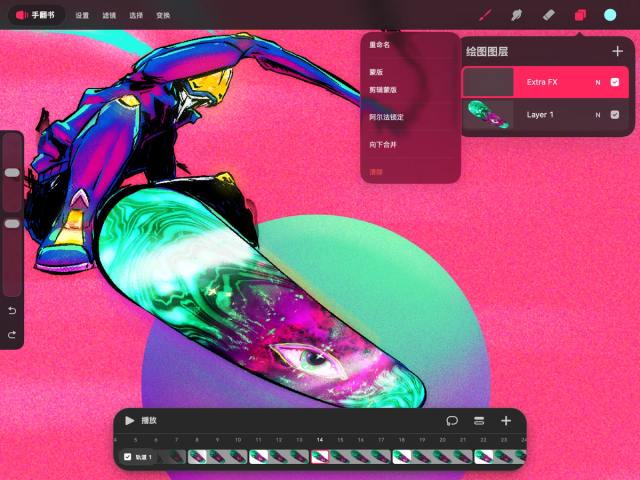
Task: Select Layer 1 in layers panel
Action: [545, 115]
